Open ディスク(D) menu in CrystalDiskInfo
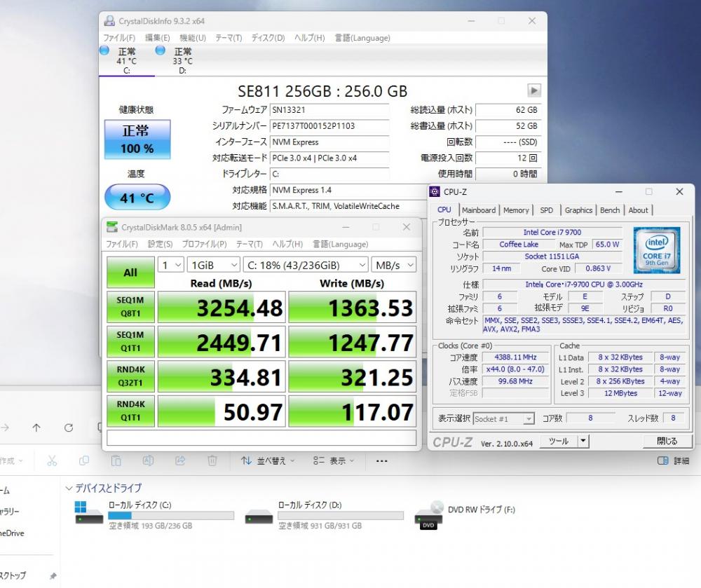Screen dimensions: 701x588 [268, 38]
